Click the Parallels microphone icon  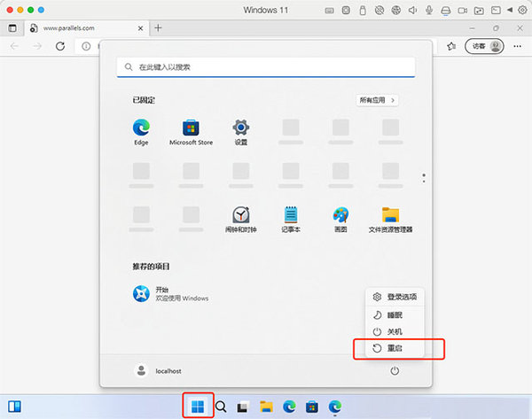[x=429, y=11]
